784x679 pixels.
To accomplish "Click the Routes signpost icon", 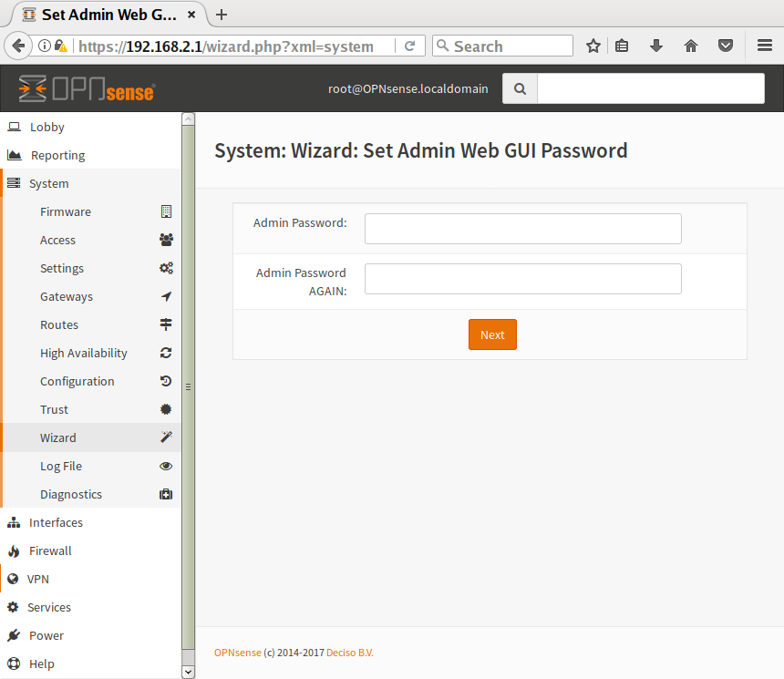I will pyautogui.click(x=166, y=324).
